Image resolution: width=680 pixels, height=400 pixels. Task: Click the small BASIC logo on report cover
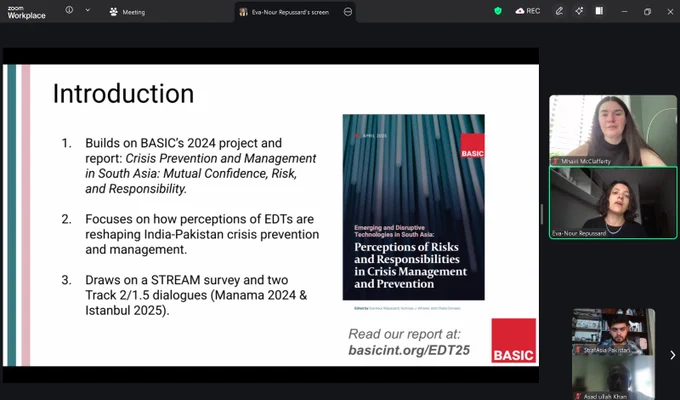tap(472, 146)
